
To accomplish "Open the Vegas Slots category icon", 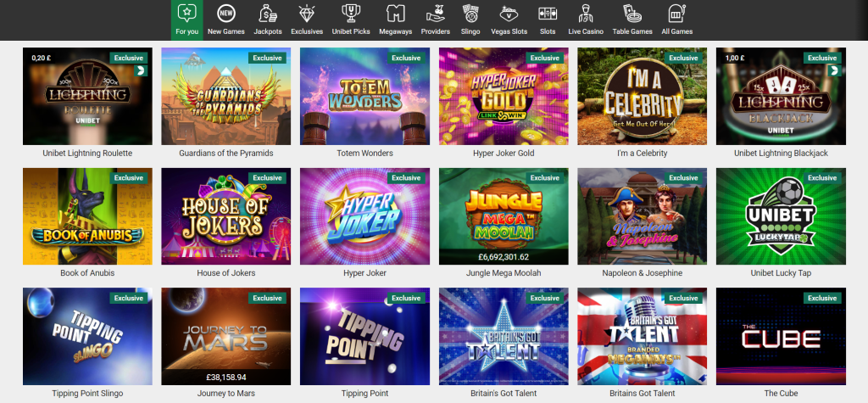I will tap(509, 13).
